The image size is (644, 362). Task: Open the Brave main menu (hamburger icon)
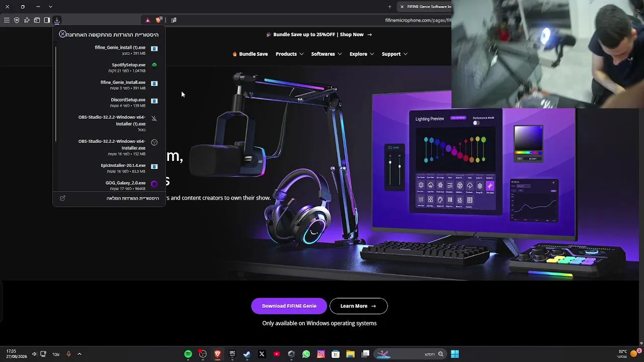(7, 20)
